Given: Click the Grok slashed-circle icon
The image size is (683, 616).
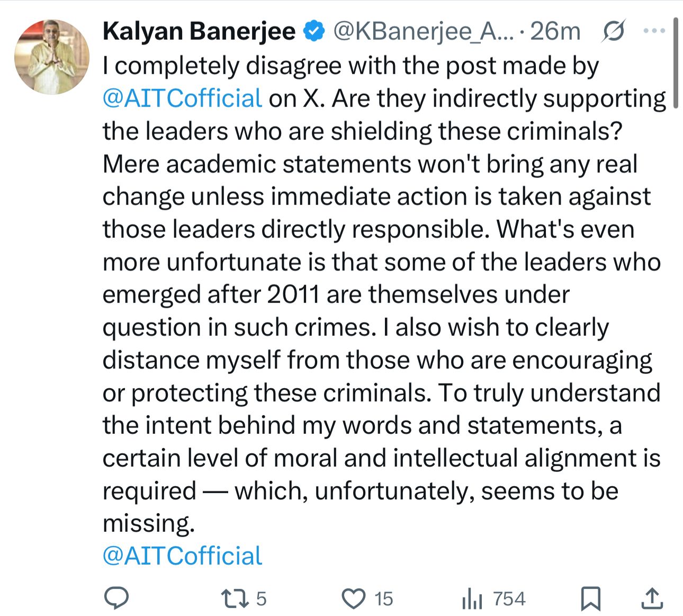Looking at the screenshot, I should click(x=614, y=31).
